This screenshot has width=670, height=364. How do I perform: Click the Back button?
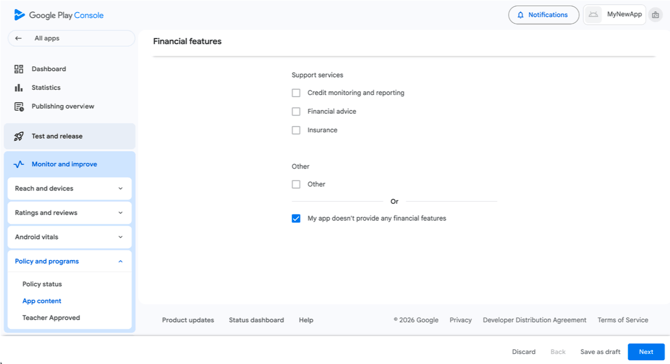[558, 352]
